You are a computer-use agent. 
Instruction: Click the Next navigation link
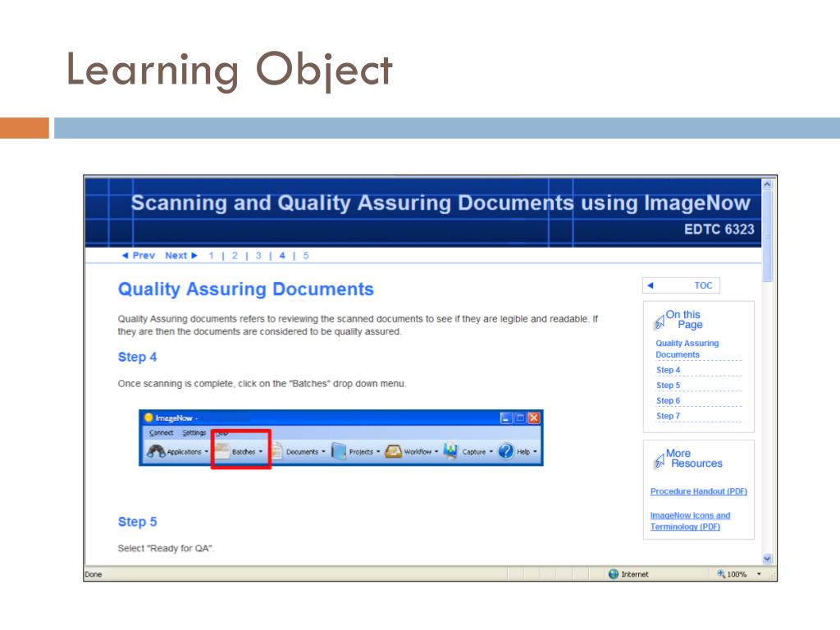(176, 256)
